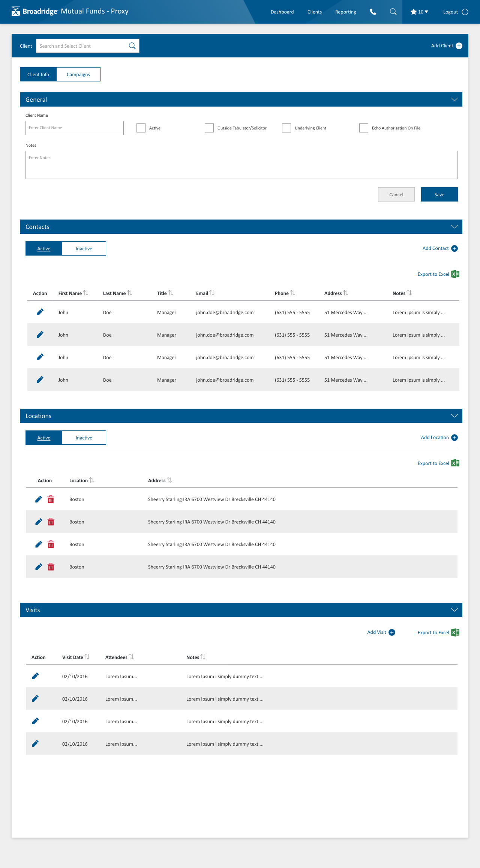
Task: Click the Clients navigation link
Action: [315, 12]
